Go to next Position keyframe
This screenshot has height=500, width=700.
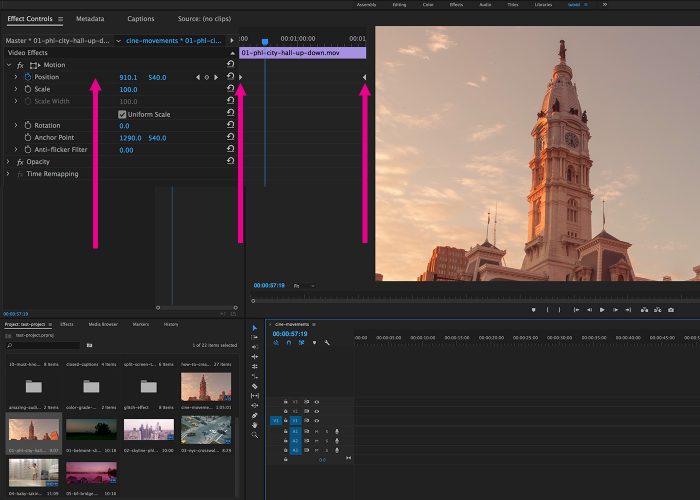[x=216, y=77]
